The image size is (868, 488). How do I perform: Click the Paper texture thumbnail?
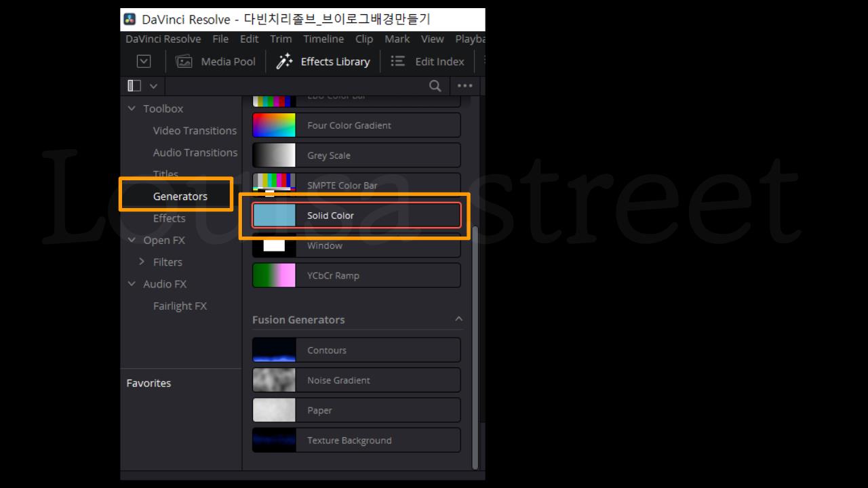point(274,410)
